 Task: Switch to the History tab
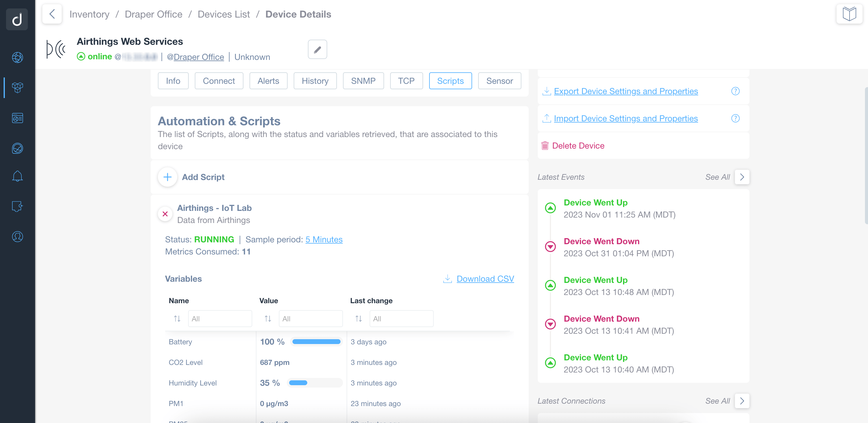coord(315,81)
